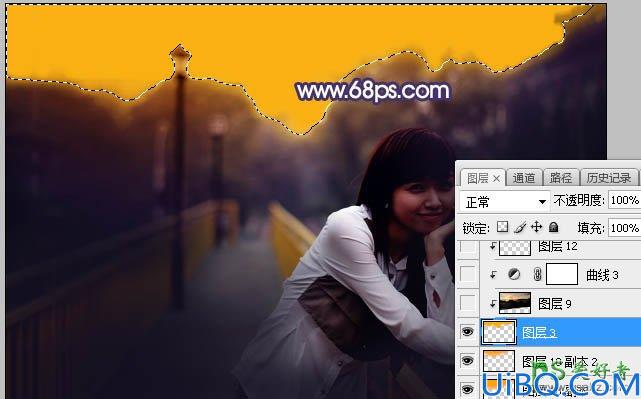Click the 图层 10 副本 2 name
This screenshot has width=641, height=399.
point(560,361)
